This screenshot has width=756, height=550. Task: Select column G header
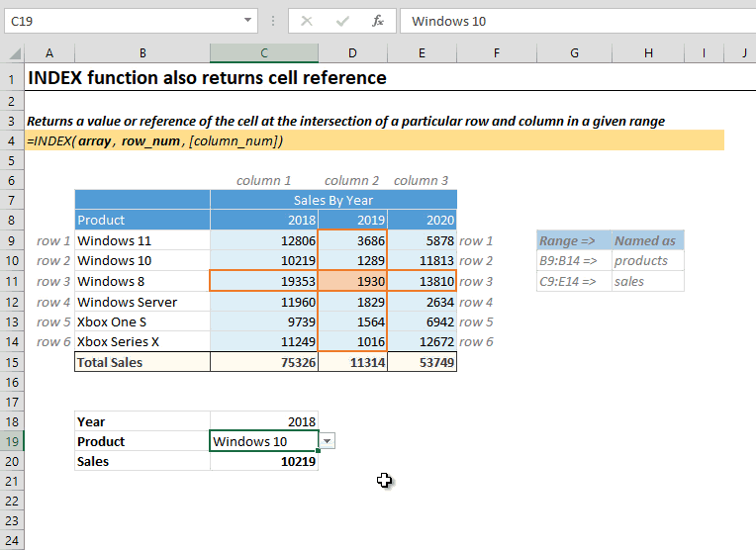pos(574,53)
